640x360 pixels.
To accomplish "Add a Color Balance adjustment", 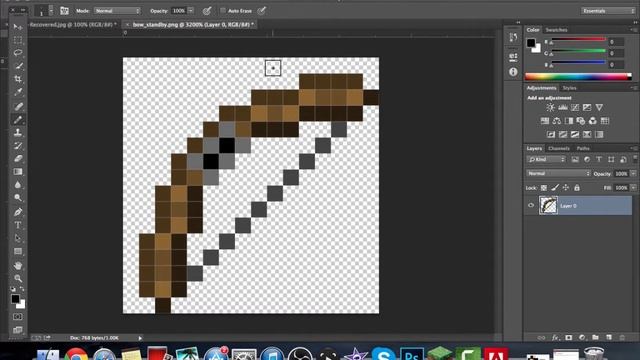I will pyautogui.click(x=557, y=121).
